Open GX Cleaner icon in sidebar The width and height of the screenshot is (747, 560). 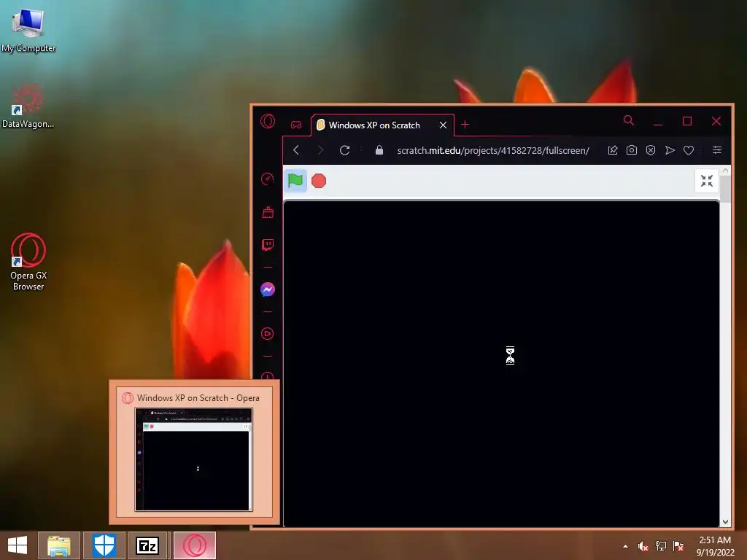tap(268, 212)
